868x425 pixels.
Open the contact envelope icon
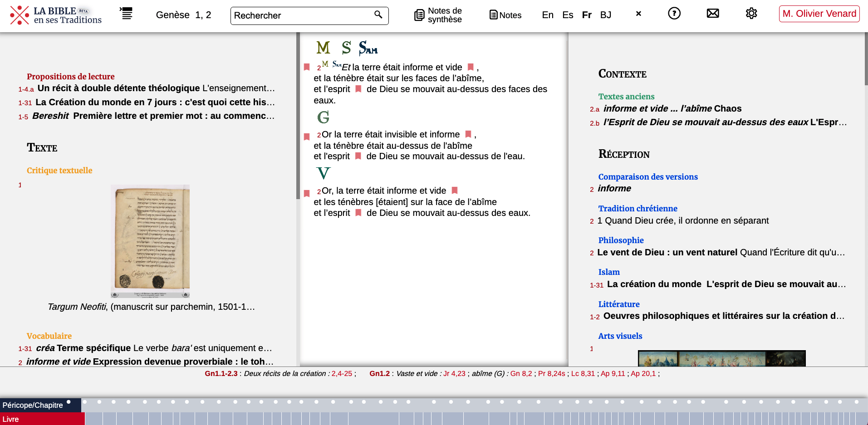pyautogui.click(x=713, y=13)
